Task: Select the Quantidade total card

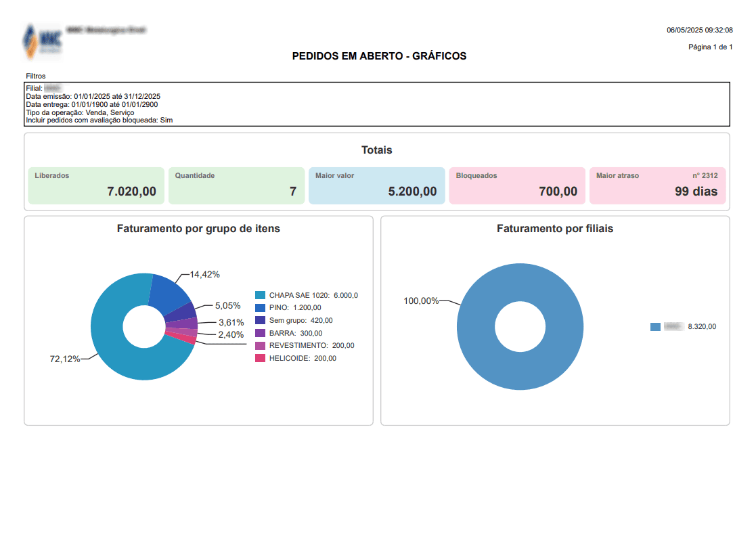Action: click(236, 185)
